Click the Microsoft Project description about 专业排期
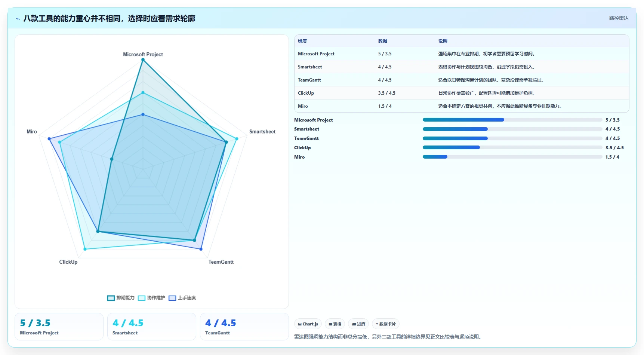This screenshot has width=644, height=355. pos(487,54)
